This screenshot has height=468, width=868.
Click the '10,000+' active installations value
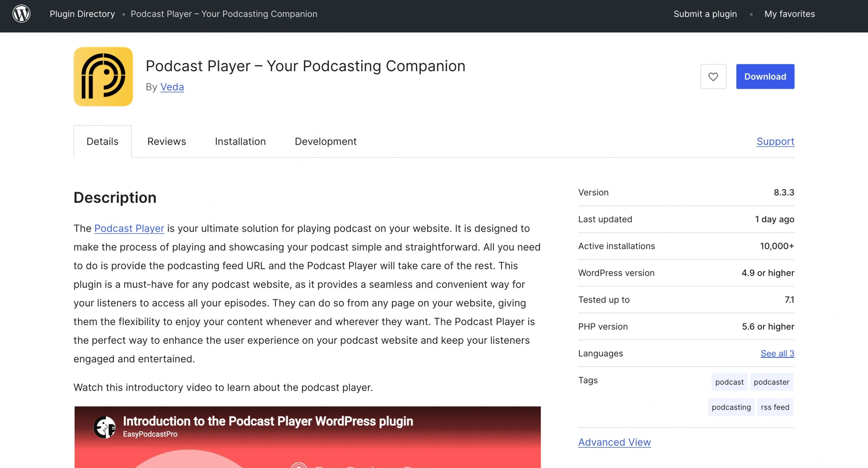click(x=777, y=246)
